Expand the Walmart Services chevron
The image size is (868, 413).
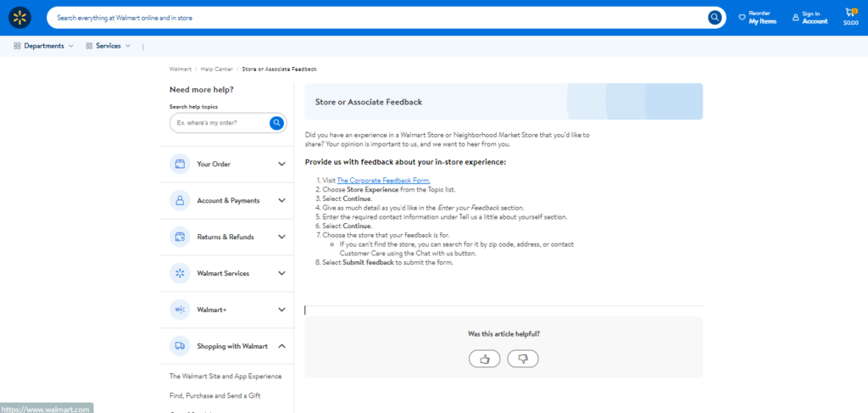(x=281, y=273)
